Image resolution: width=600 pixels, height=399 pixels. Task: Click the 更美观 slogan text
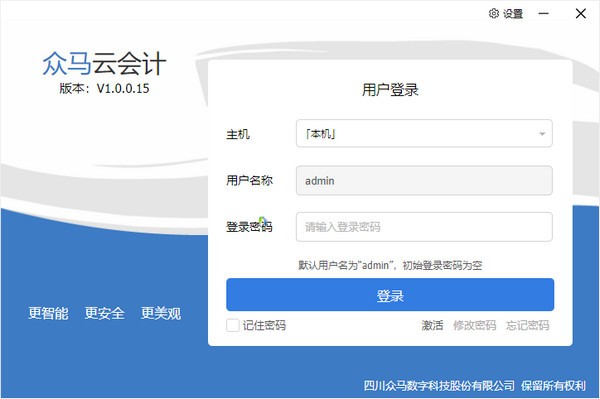(x=161, y=313)
